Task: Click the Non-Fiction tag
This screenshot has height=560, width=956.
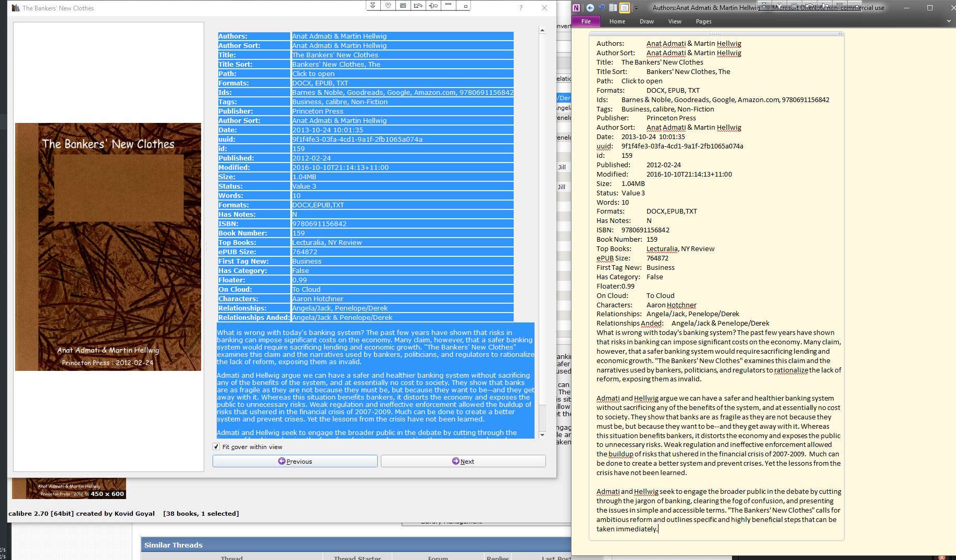Action: pyautogui.click(x=369, y=102)
